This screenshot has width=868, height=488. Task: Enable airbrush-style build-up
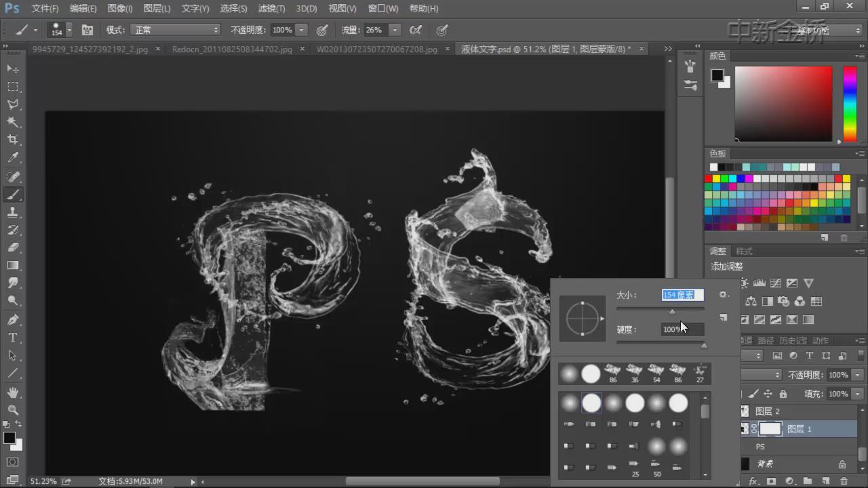coord(416,30)
